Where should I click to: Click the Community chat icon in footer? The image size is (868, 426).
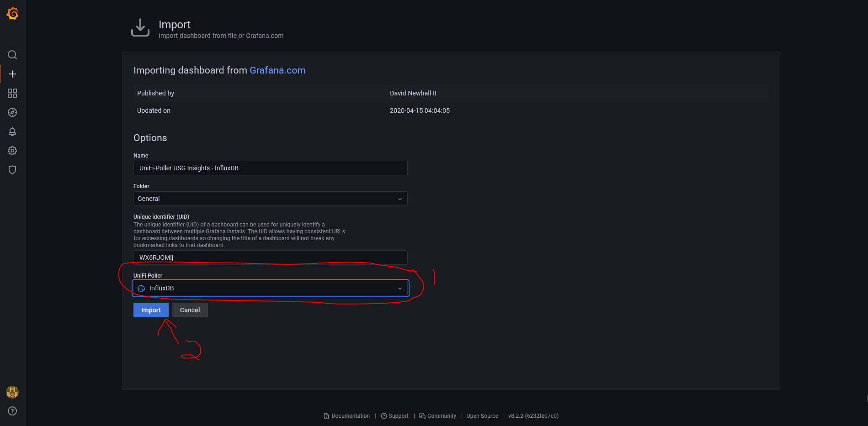pyautogui.click(x=422, y=416)
